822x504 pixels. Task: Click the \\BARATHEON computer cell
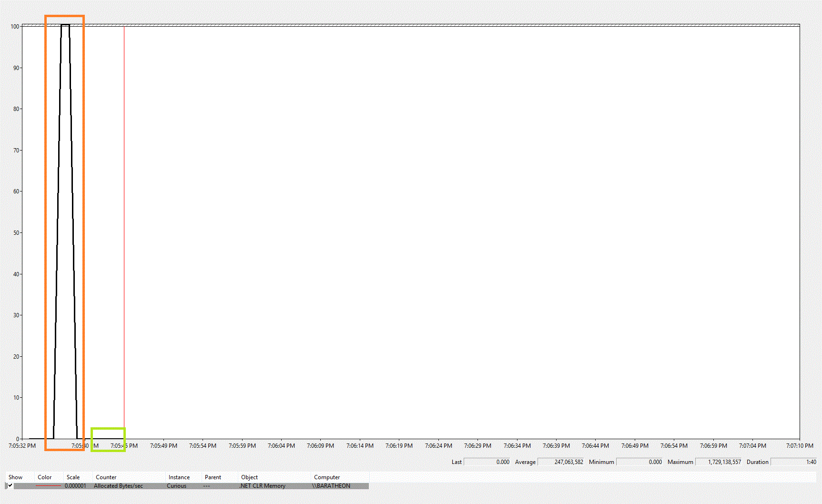click(332, 486)
